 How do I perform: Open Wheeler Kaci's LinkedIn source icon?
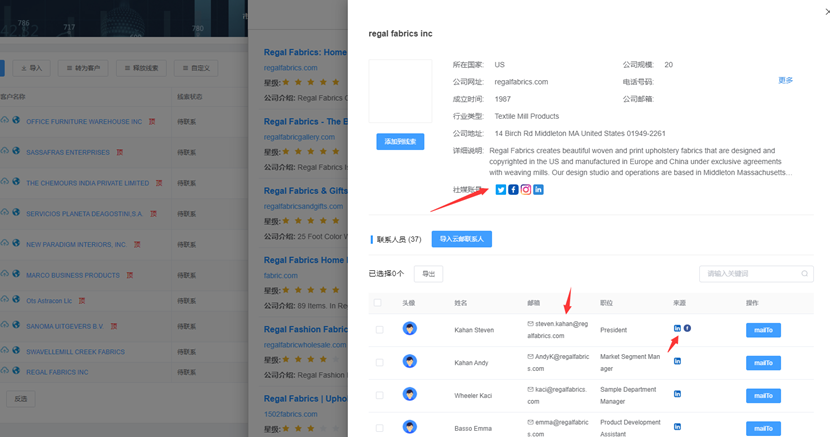[677, 394]
